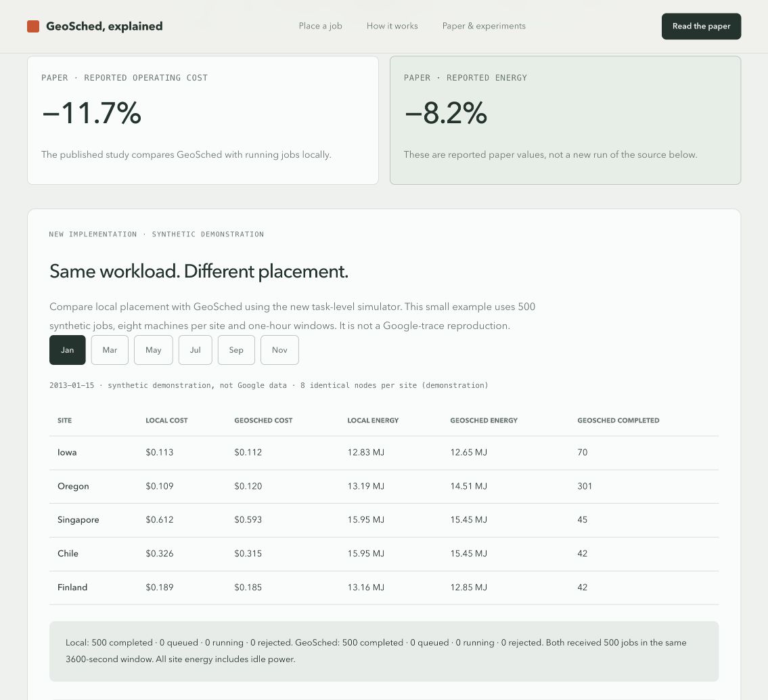Image resolution: width=768 pixels, height=700 pixels.
Task: Navigate to Paper & experiments
Action: pyautogui.click(x=483, y=26)
